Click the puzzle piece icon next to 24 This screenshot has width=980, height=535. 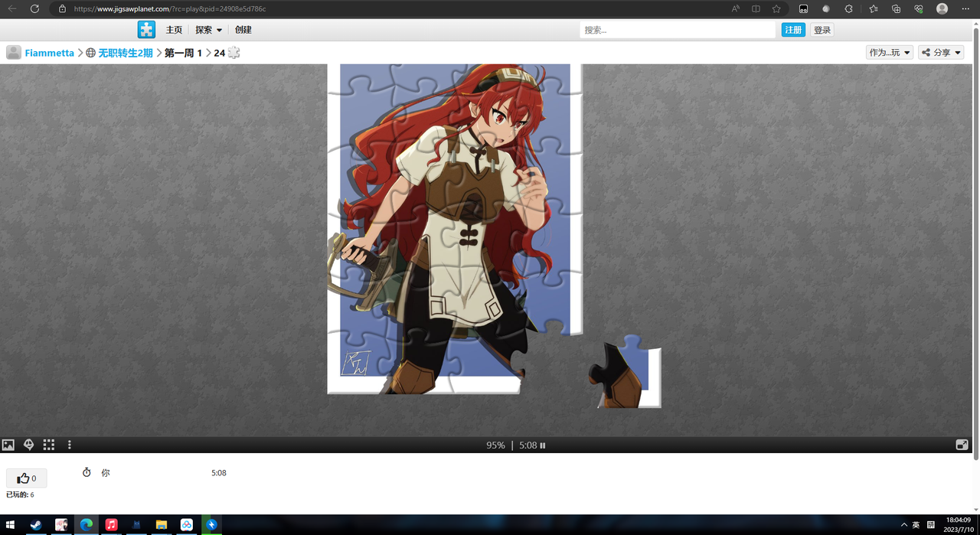[234, 53]
